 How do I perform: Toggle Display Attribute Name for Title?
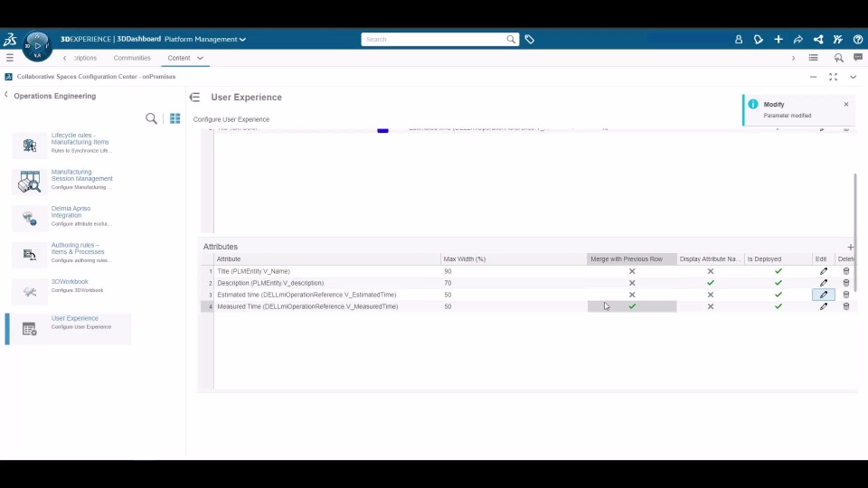[711, 271]
